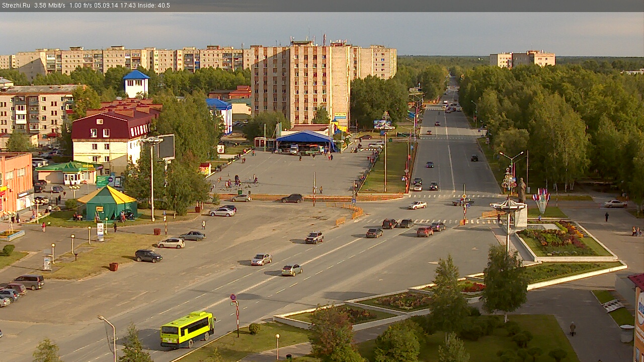Select the 3.58 Mbit/s bitrate readout
This screenshot has height=362, width=644.
(x=50, y=6)
